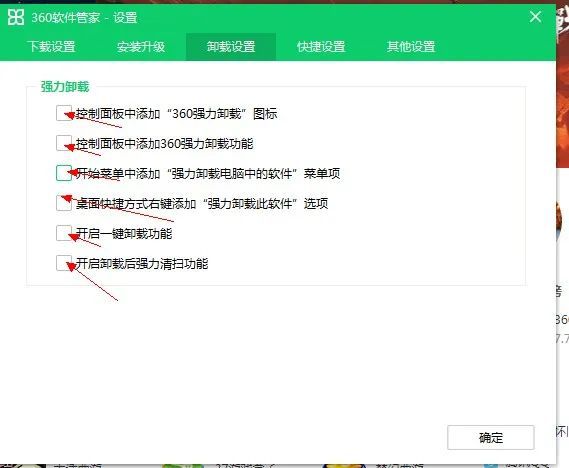Screen dimensions: 569x468
Task: Enable 开启卸载后强力清扫功能 checkbox
Action: click(x=64, y=263)
